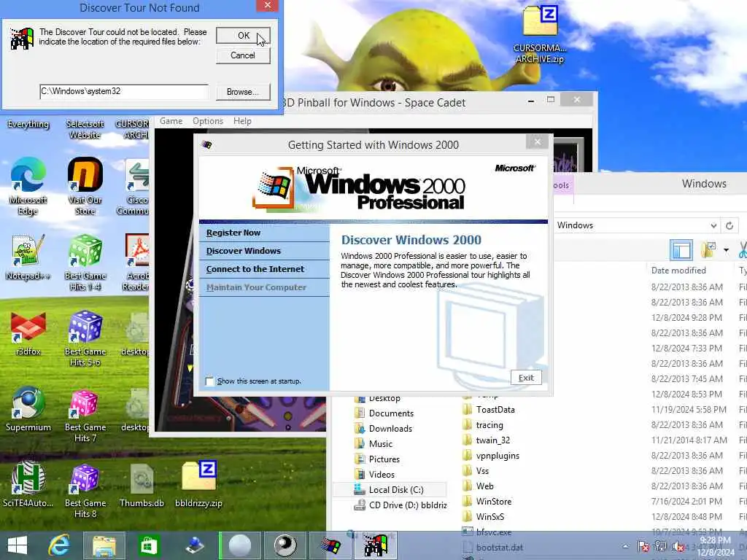
Task: Select the Selectsoft Website desktop shortcut
Action: click(x=85, y=129)
